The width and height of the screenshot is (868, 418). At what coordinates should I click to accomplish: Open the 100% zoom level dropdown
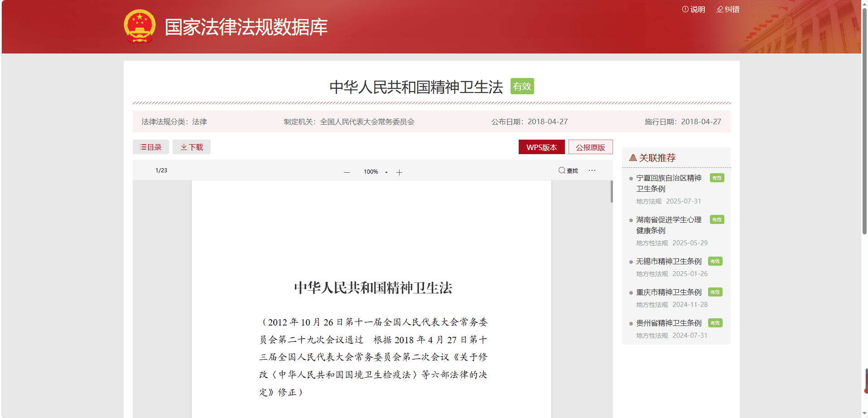coord(376,172)
